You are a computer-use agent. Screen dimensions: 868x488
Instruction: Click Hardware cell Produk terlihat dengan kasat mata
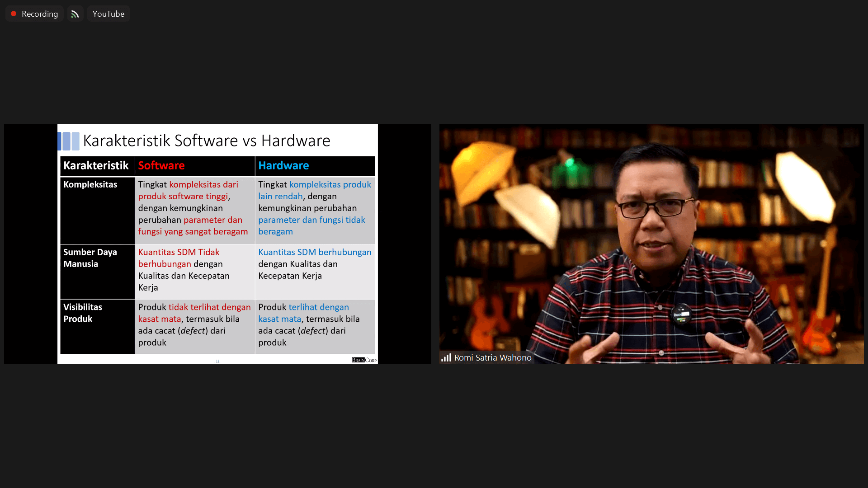[315, 324]
